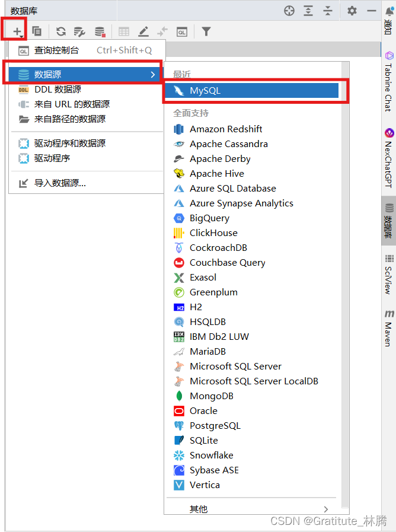This screenshot has height=532, width=396.
Task: Click the Duplicate data source icon
Action: (37, 31)
